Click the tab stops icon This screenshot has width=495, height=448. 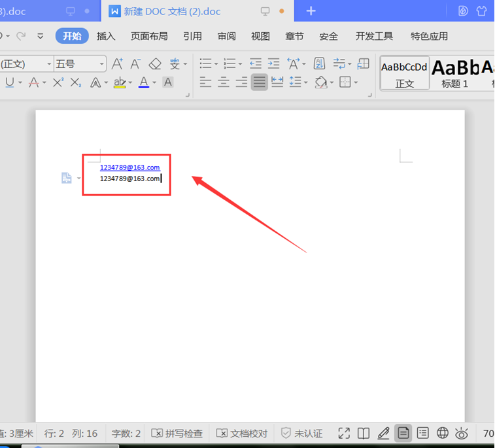(x=364, y=64)
